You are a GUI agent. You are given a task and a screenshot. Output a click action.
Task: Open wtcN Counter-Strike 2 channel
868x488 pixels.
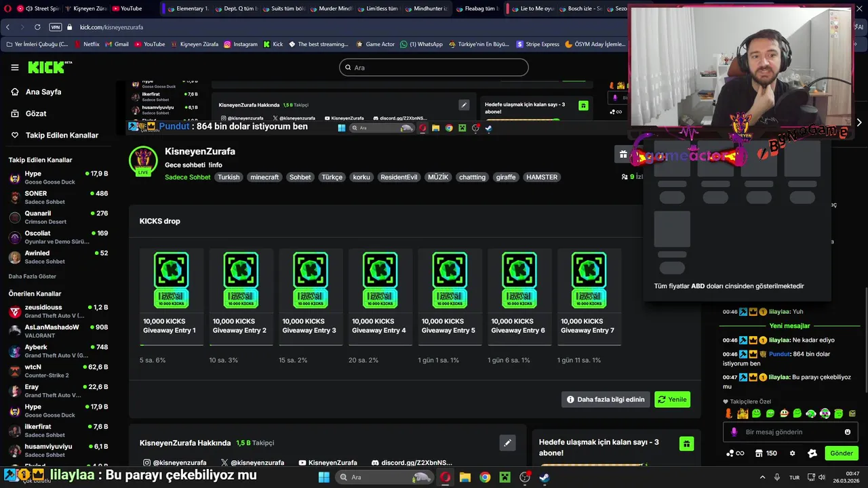pyautogui.click(x=58, y=371)
